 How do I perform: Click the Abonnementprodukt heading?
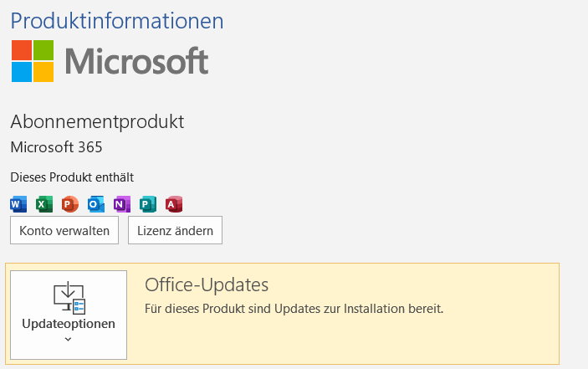coord(97,121)
